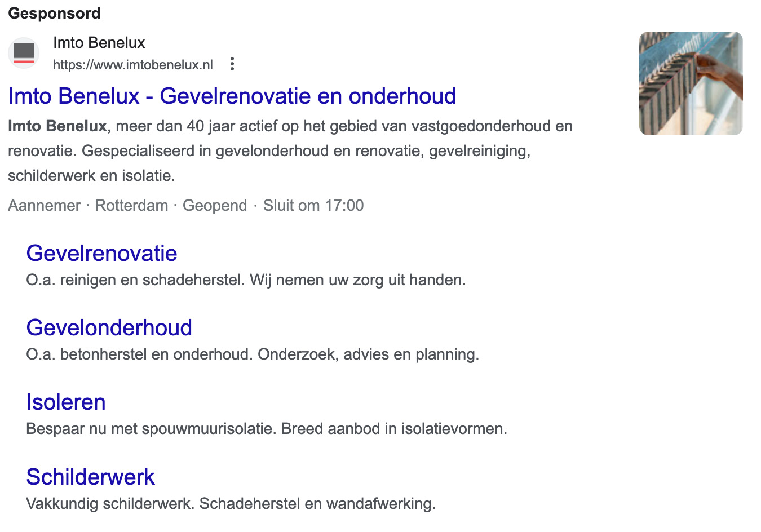The height and width of the screenshot is (532, 761).
Task: Visit the Gevelrenovatie sitelink
Action: click(101, 254)
